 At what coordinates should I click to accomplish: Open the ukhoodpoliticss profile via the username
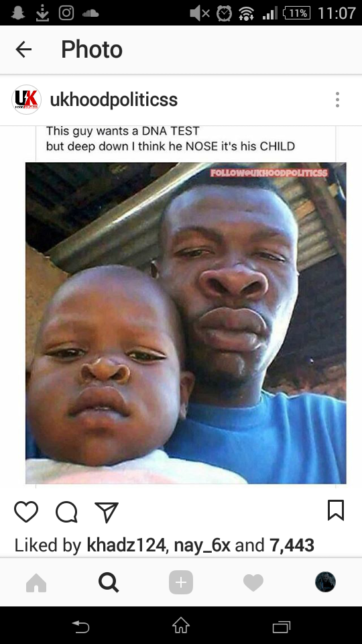click(x=114, y=100)
